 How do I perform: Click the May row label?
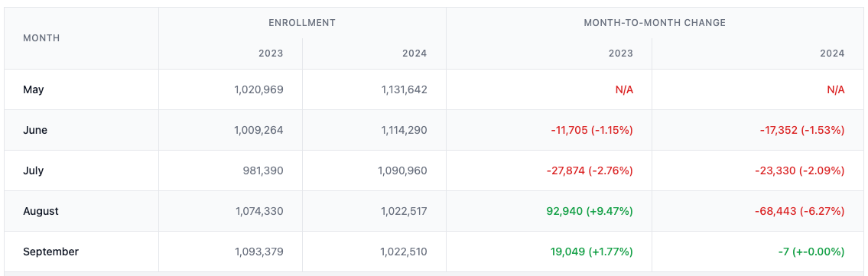coord(33,89)
